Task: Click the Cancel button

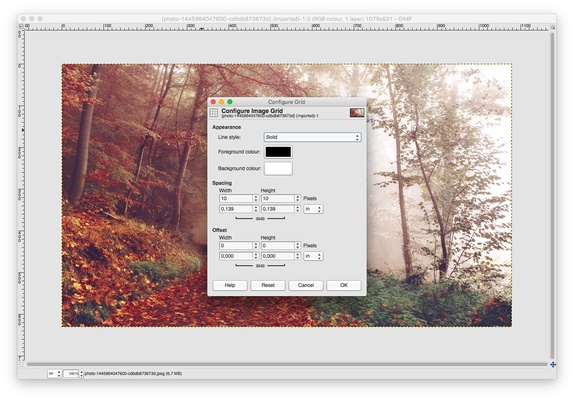Action: [306, 285]
